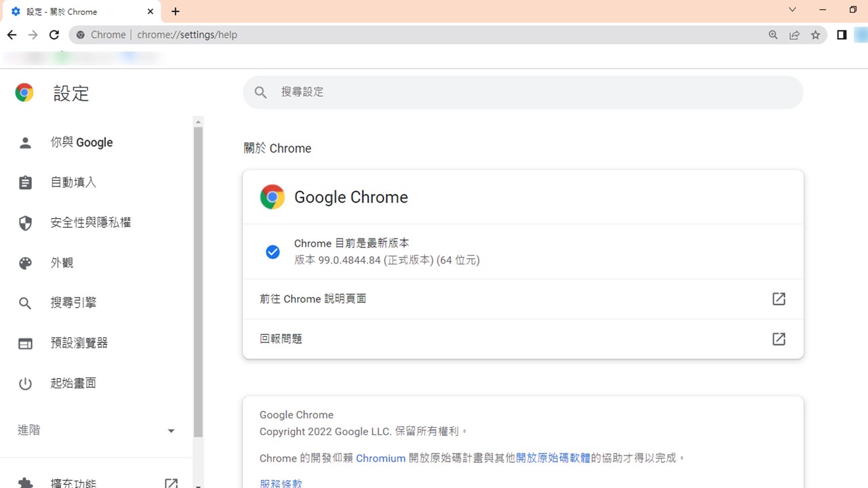Click the share page icon in address bar
The height and width of the screenshot is (488, 868).
[x=794, y=35]
